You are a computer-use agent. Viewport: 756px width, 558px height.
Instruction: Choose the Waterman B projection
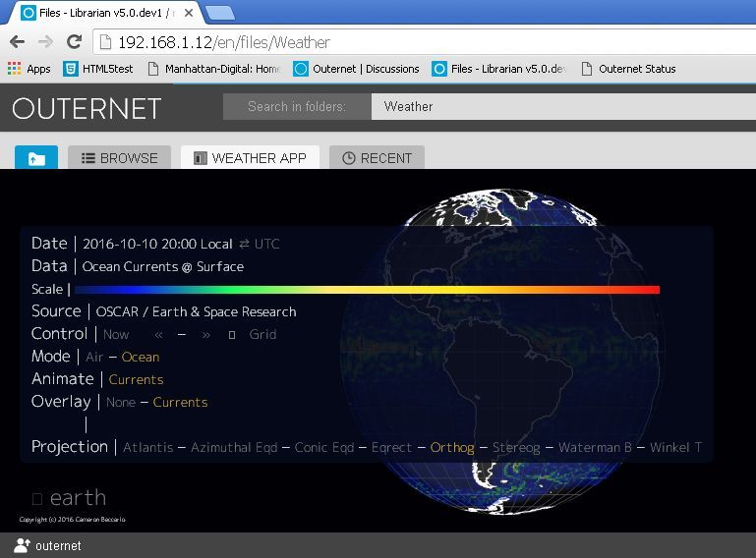coord(595,448)
